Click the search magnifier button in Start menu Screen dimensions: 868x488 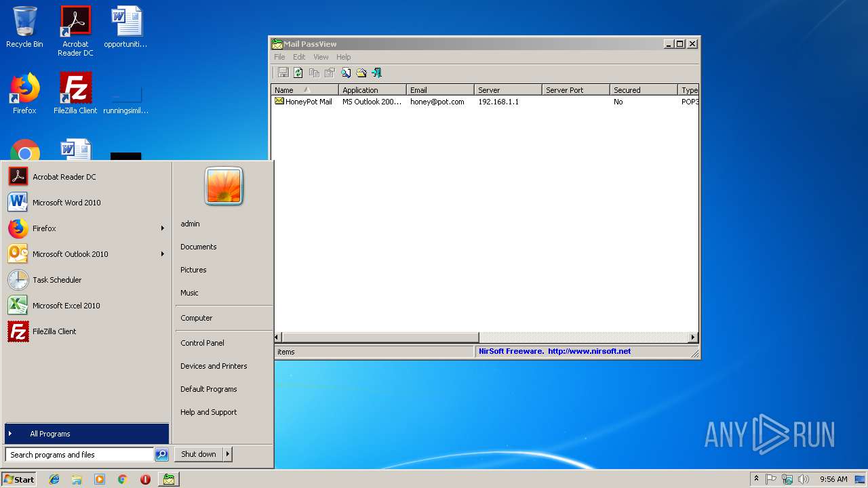pyautogui.click(x=161, y=455)
